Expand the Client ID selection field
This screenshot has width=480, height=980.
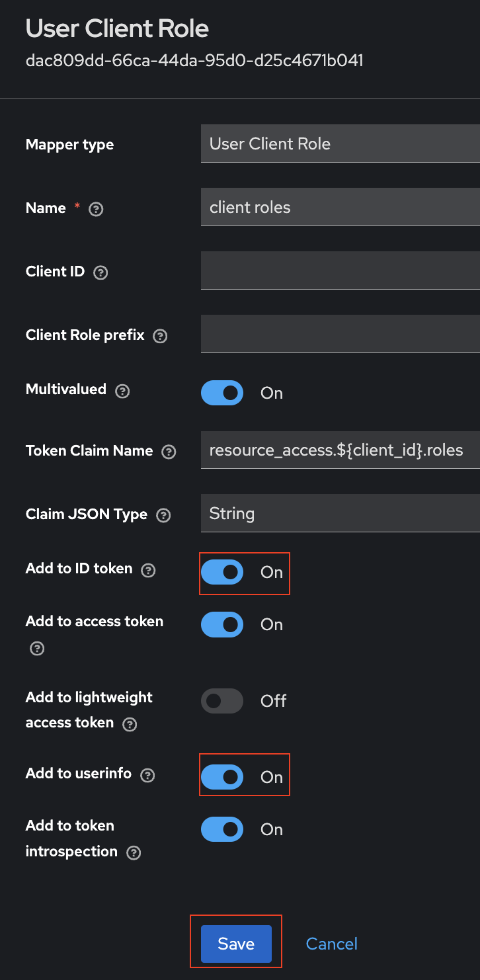tap(340, 270)
